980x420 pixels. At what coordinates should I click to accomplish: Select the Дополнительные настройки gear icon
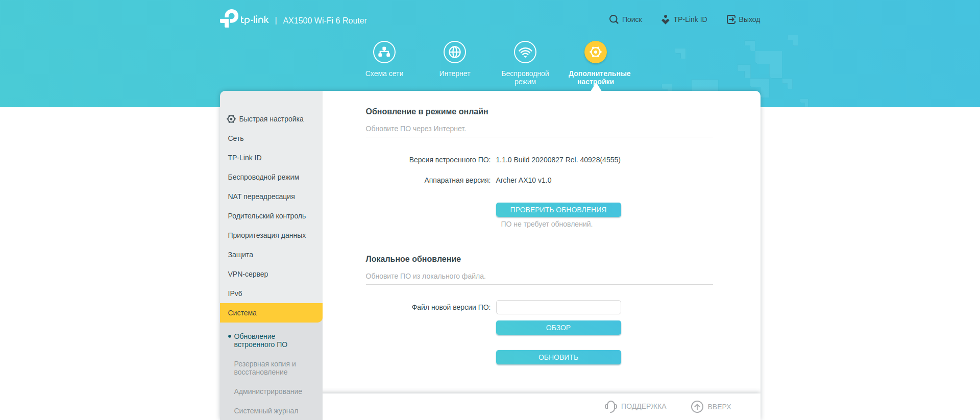point(595,52)
